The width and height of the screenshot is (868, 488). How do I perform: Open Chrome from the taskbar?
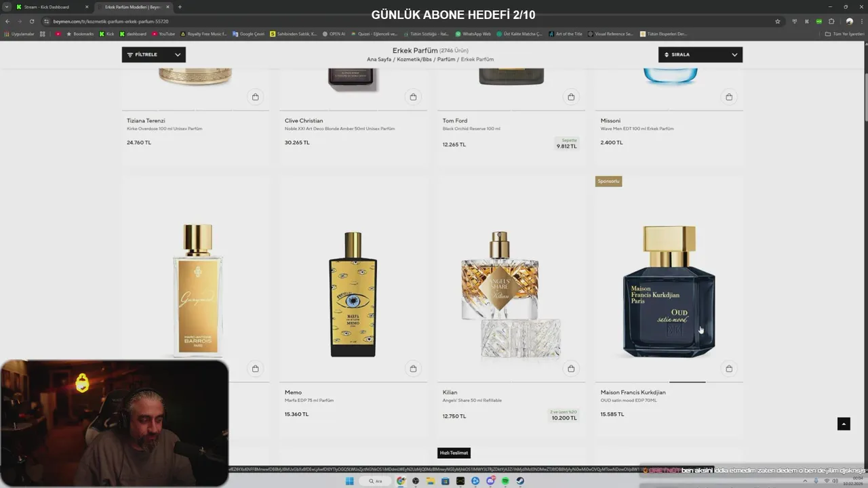(401, 481)
